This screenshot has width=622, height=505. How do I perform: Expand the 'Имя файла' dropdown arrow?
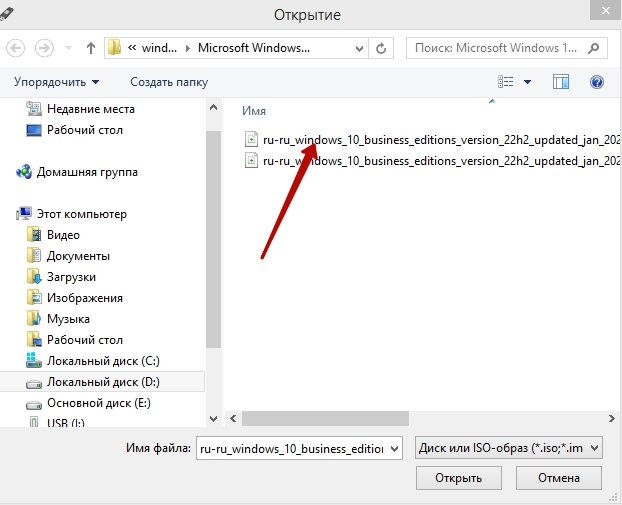(394, 449)
